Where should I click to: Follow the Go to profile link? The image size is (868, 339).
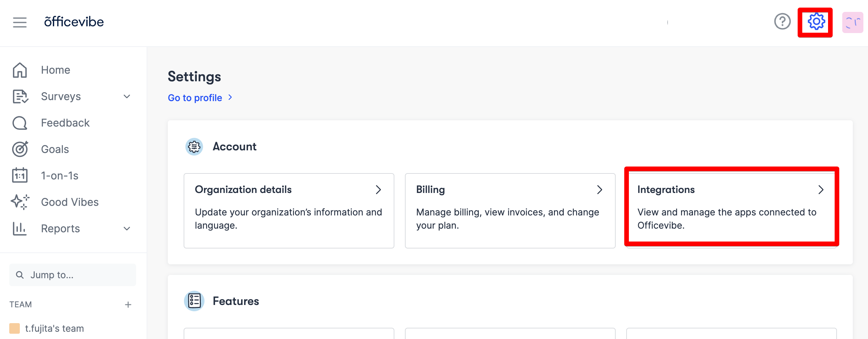(195, 98)
